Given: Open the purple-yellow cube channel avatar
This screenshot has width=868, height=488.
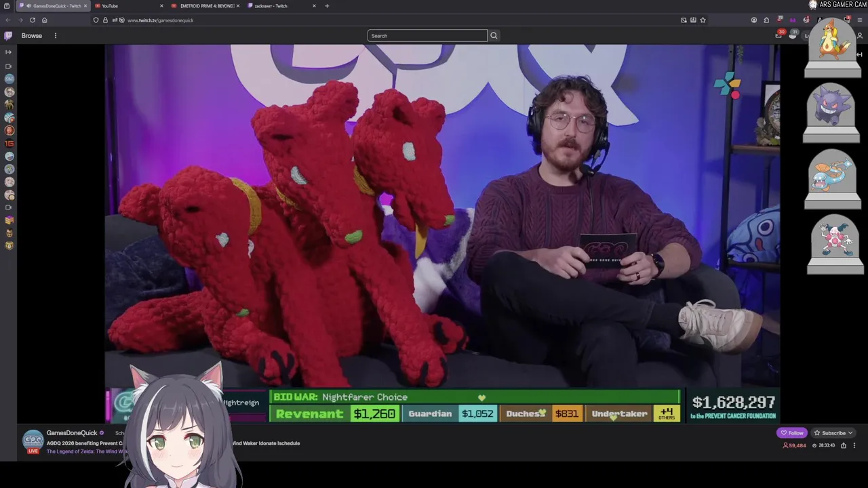Looking at the screenshot, I should click(9, 220).
